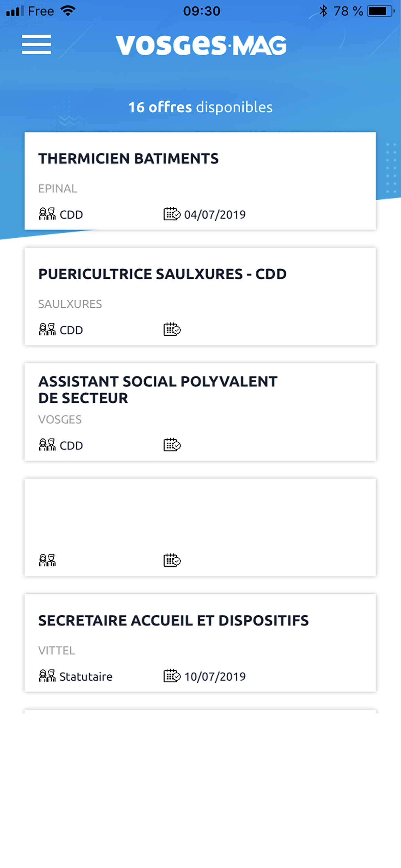Open PUERICULTRICE SAULXURES - CDD offer
Image resolution: width=401 pixels, height=868 pixels.
point(162,274)
